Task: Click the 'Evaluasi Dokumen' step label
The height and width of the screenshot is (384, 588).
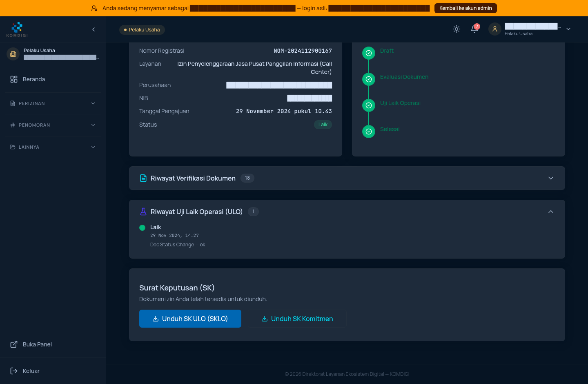Action: pyautogui.click(x=404, y=77)
